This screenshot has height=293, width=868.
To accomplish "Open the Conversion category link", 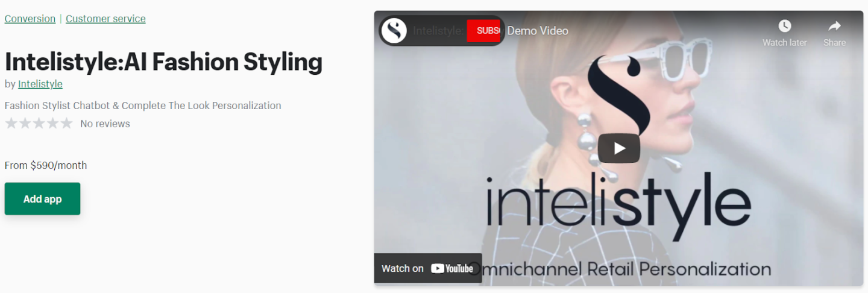I will [30, 19].
